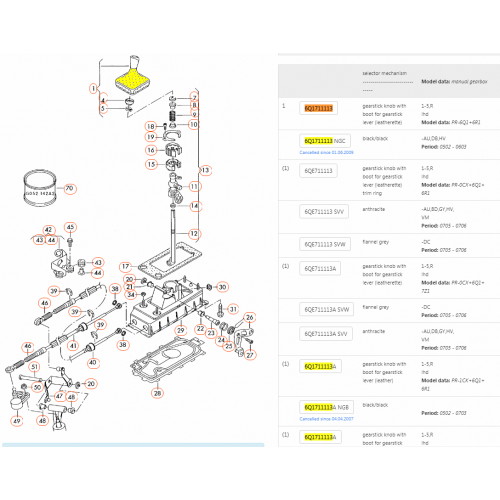
Task: Select callout number 23
Action: point(211,333)
